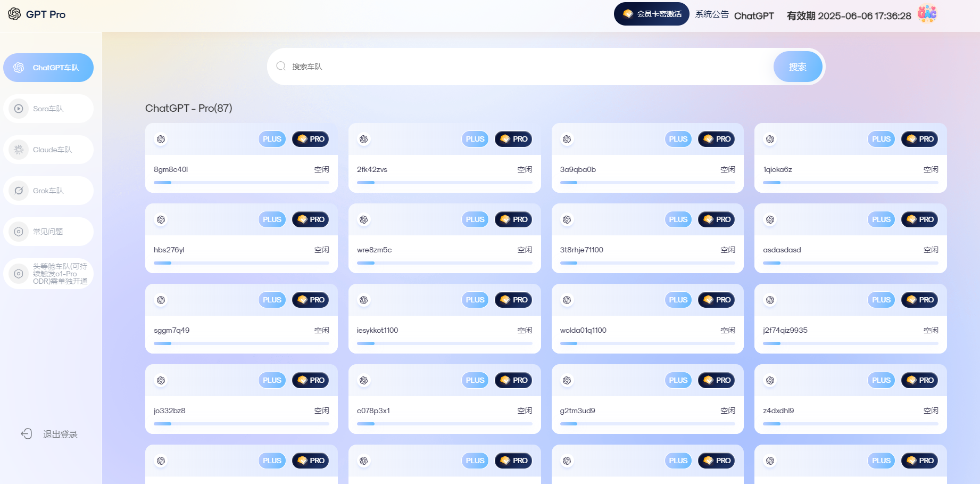Select the z4dxdhl9 team name
The height and width of the screenshot is (484, 980).
point(778,411)
